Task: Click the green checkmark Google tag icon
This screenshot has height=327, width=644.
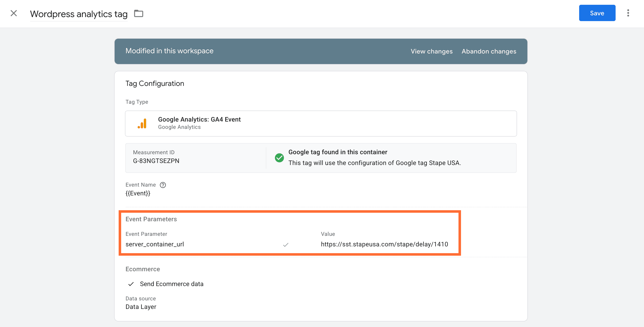Action: pos(279,158)
